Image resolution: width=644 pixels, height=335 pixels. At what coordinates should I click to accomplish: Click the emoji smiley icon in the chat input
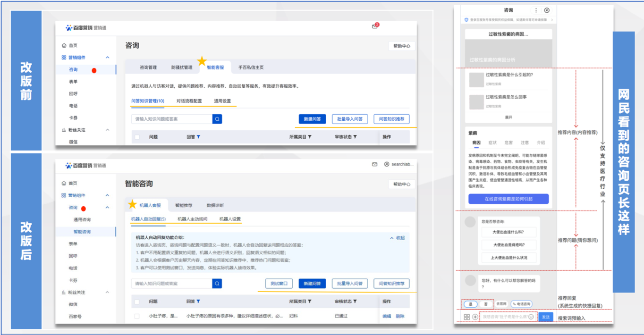531,317
